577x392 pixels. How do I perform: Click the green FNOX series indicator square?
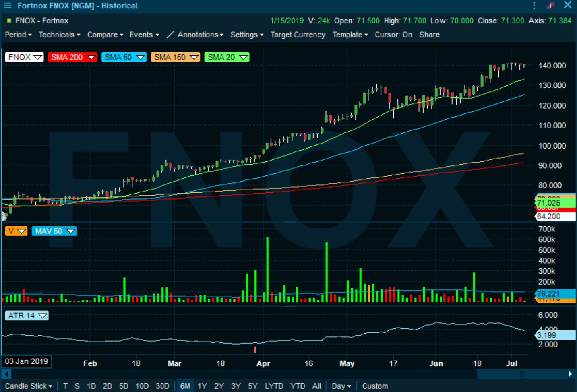click(x=9, y=20)
